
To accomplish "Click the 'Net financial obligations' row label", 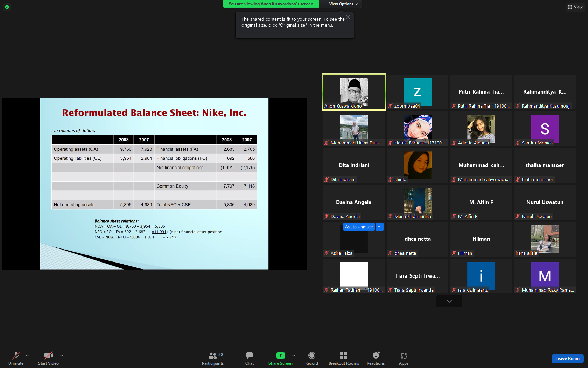I will (x=180, y=168).
